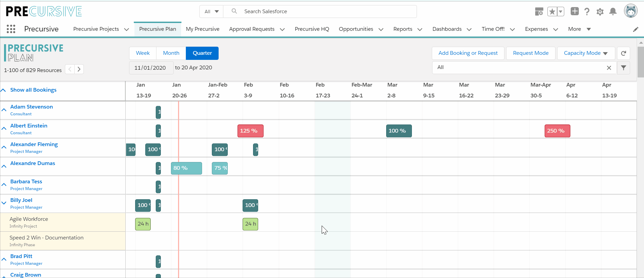The height and width of the screenshot is (278, 644).
Task: Click Agile Workforce 24 h February block
Action: tap(250, 224)
